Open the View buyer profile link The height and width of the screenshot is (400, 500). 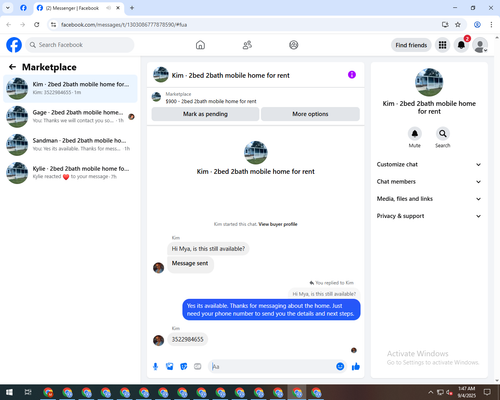pos(278,224)
